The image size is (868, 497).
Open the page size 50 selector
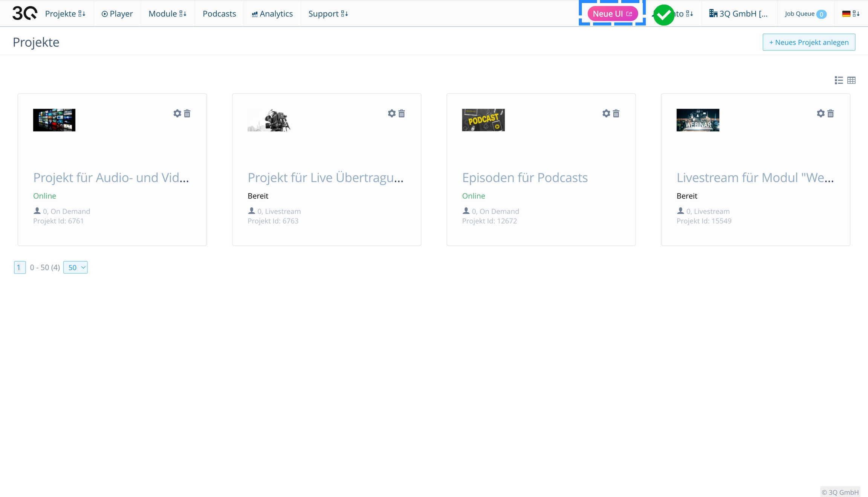(75, 267)
